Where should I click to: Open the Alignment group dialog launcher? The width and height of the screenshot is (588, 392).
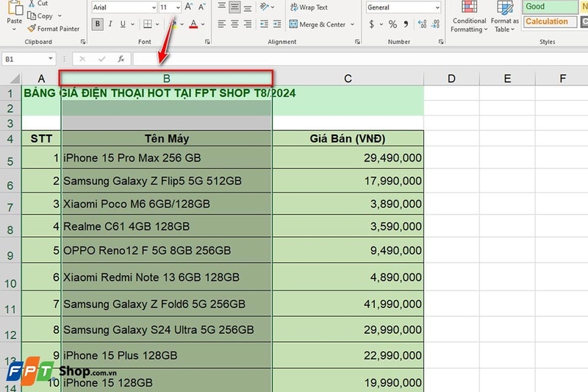tap(357, 42)
